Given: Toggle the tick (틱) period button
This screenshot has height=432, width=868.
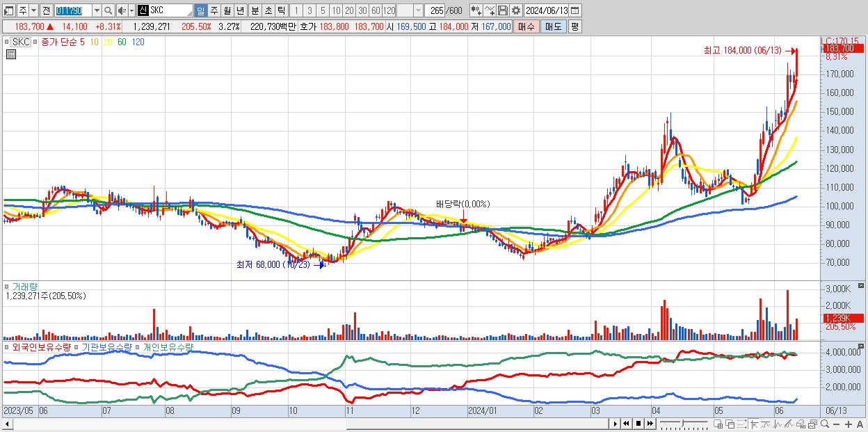Looking at the screenshot, I should [x=281, y=10].
